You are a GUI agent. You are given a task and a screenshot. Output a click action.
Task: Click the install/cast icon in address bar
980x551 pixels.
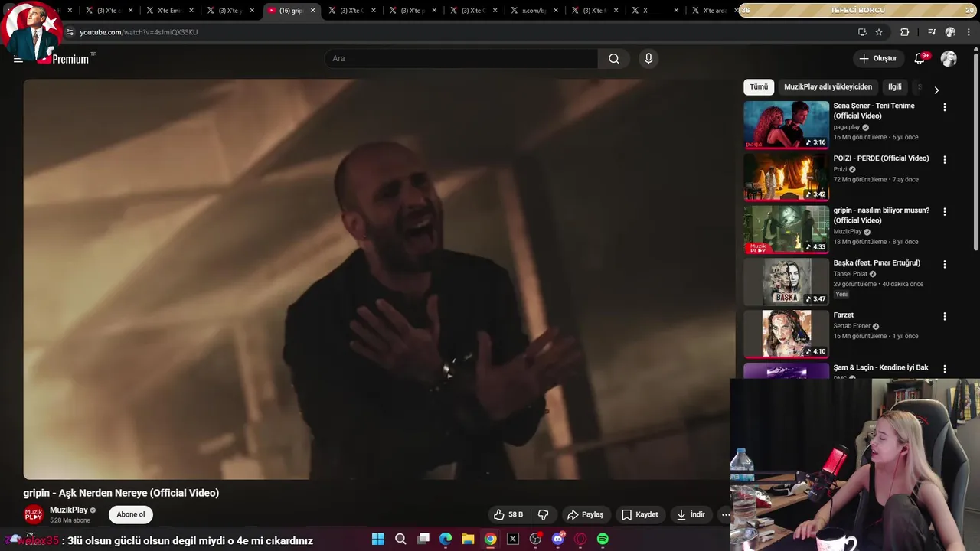pos(862,32)
